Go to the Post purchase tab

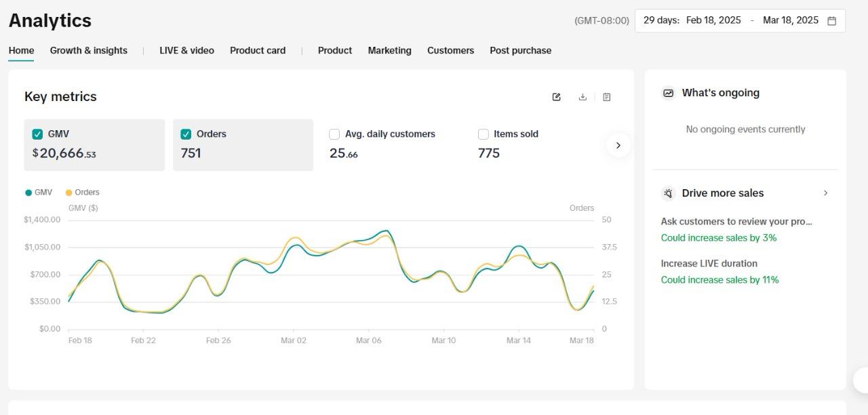(x=520, y=50)
